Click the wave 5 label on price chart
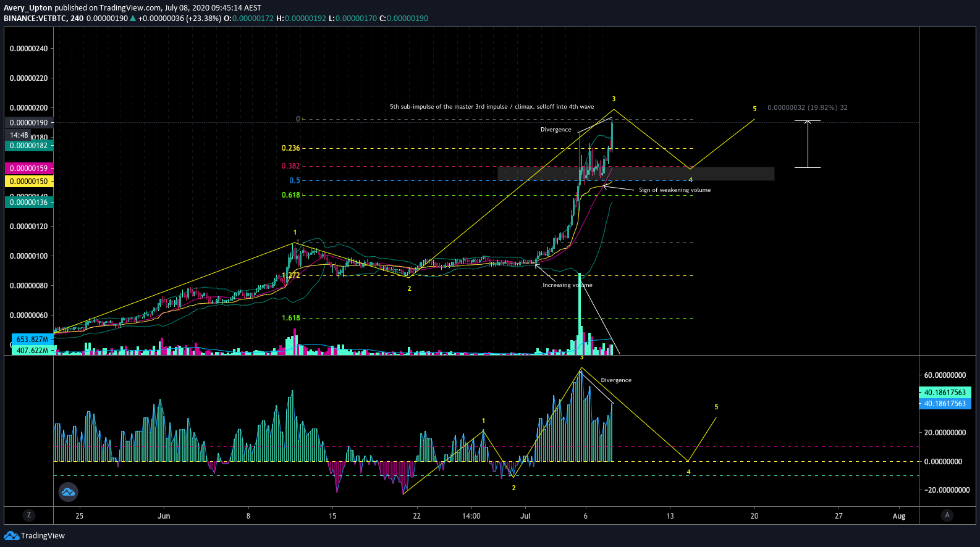Image resolution: width=980 pixels, height=547 pixels. point(754,109)
